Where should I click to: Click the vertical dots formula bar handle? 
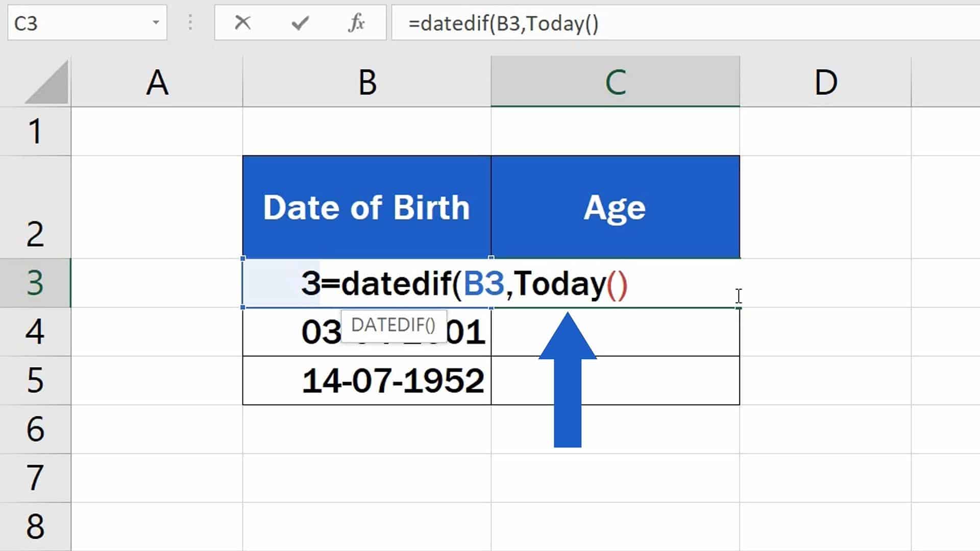coord(190,23)
